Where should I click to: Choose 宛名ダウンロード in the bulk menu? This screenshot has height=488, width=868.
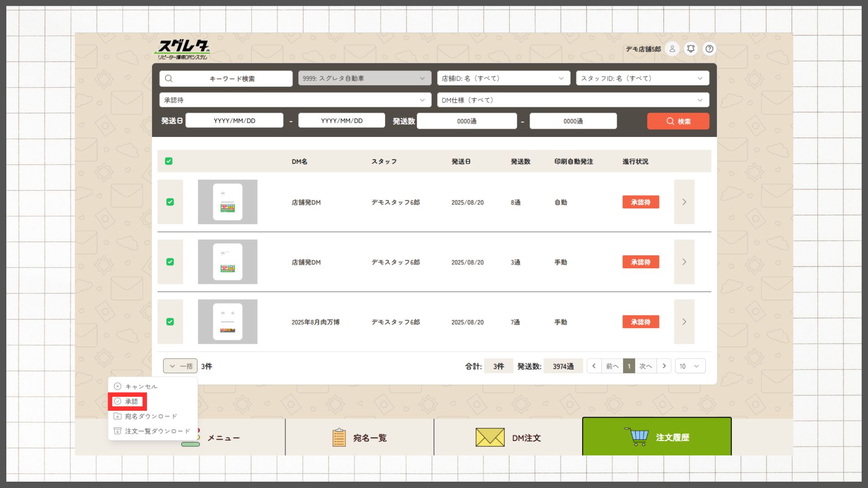pos(151,416)
